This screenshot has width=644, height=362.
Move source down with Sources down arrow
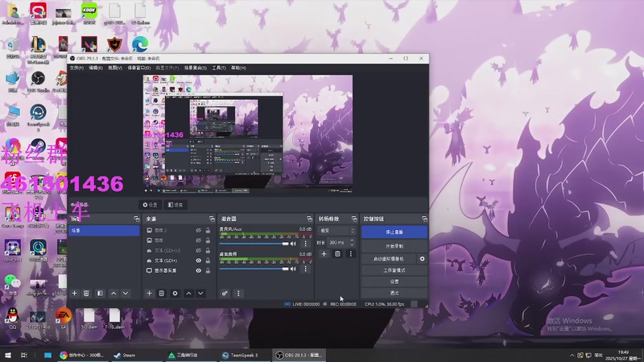click(200, 293)
